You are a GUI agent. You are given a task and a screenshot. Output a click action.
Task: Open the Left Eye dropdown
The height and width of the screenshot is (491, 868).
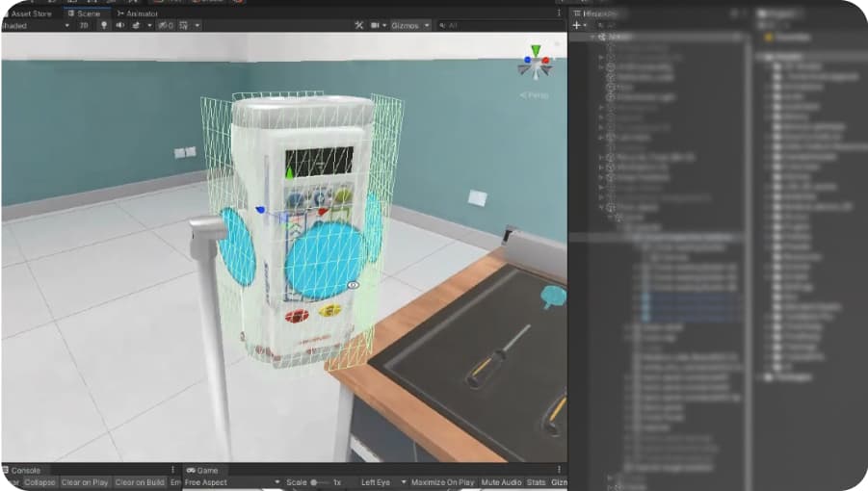point(381,482)
